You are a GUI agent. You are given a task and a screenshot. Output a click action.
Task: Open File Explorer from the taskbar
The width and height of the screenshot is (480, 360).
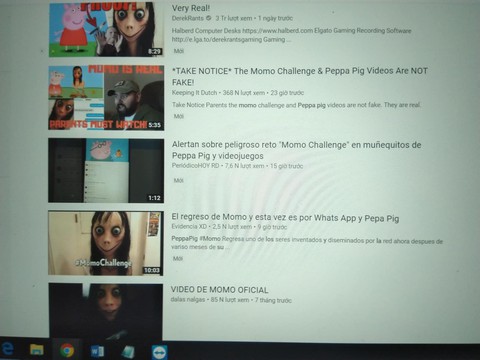click(x=37, y=350)
